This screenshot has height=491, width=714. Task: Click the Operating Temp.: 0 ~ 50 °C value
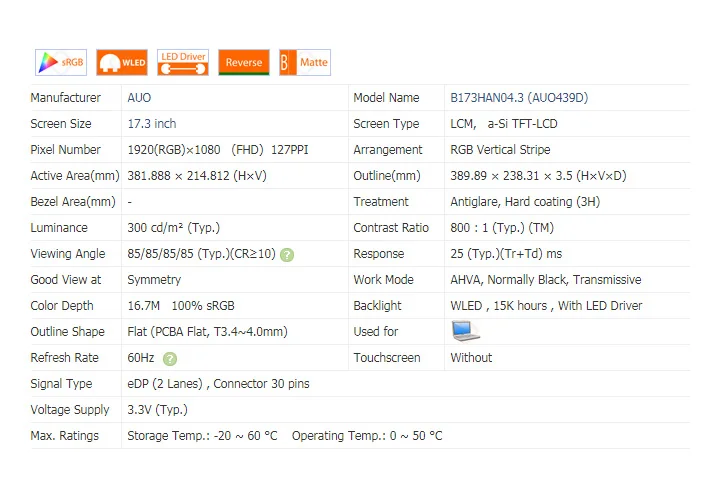pos(367,436)
